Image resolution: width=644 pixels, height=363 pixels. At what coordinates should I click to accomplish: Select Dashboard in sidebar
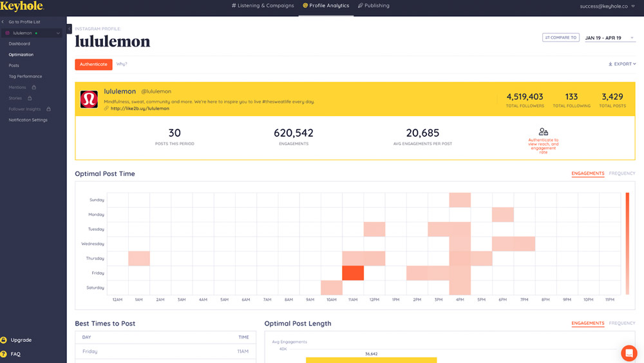[19, 44]
